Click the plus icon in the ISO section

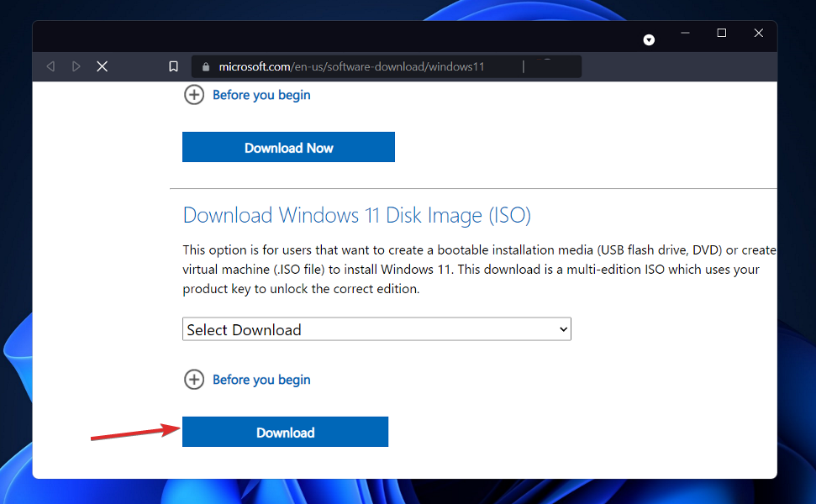tap(194, 380)
